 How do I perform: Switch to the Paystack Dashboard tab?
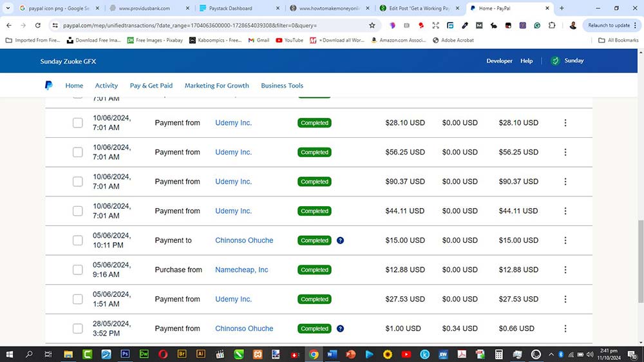239,8
